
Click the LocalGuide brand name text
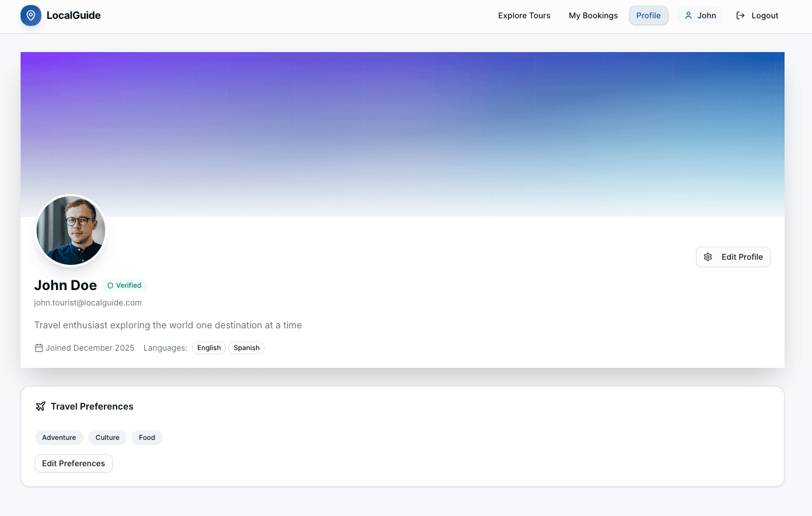tap(74, 15)
